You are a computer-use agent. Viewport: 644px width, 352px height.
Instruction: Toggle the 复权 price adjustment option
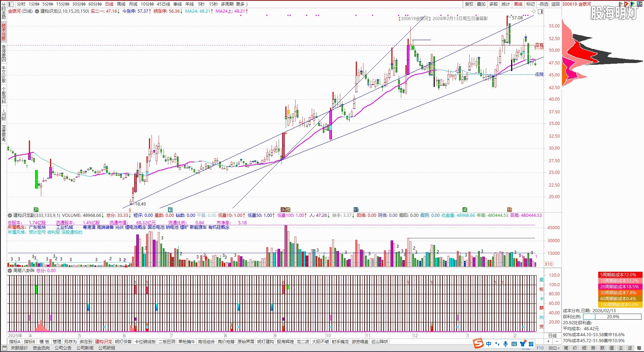tap(469, 4)
